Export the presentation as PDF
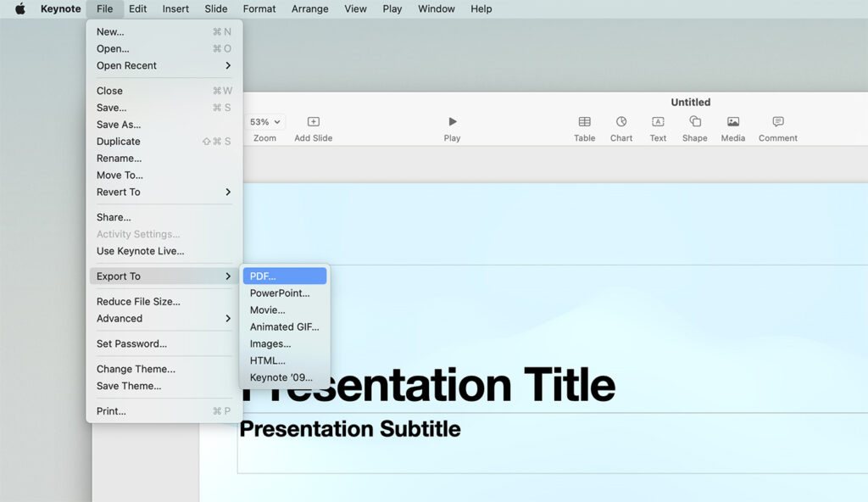The height and width of the screenshot is (502, 868). pyautogui.click(x=265, y=276)
